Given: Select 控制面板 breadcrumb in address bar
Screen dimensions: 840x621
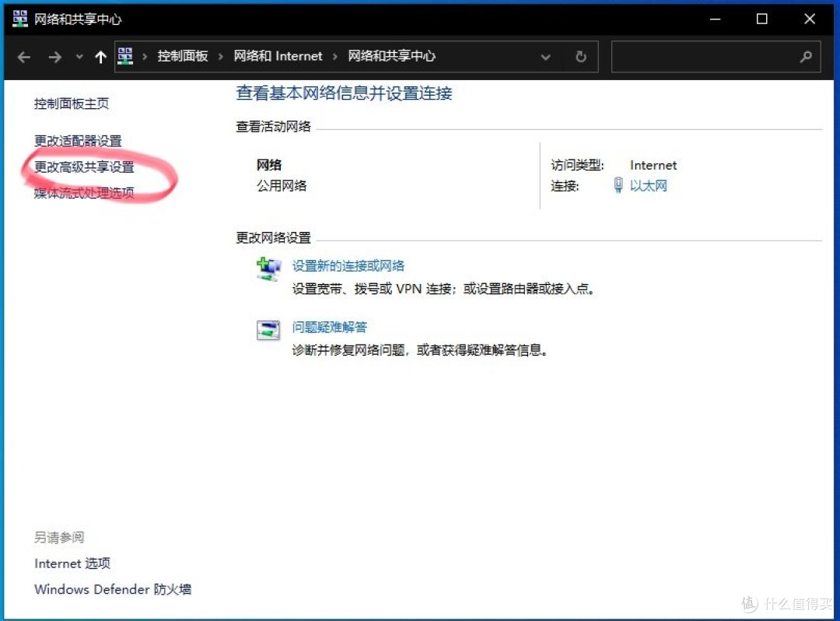Looking at the screenshot, I should [183, 56].
